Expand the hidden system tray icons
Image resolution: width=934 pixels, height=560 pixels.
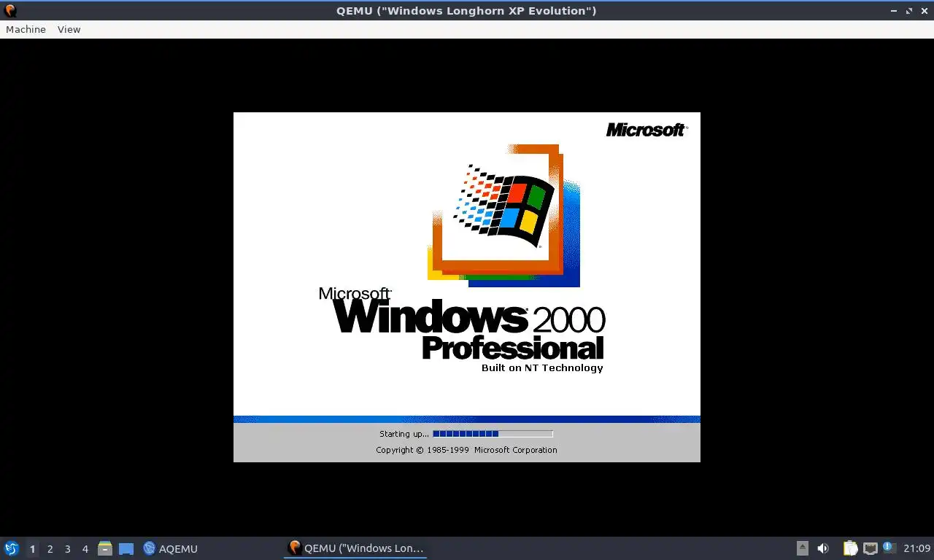click(x=802, y=548)
